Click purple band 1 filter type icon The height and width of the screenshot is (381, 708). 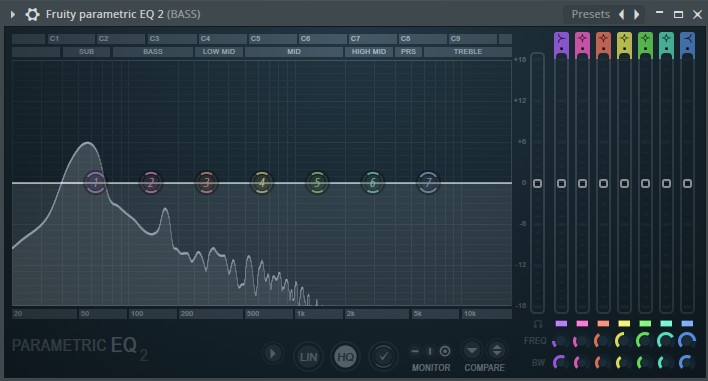[x=561, y=43]
